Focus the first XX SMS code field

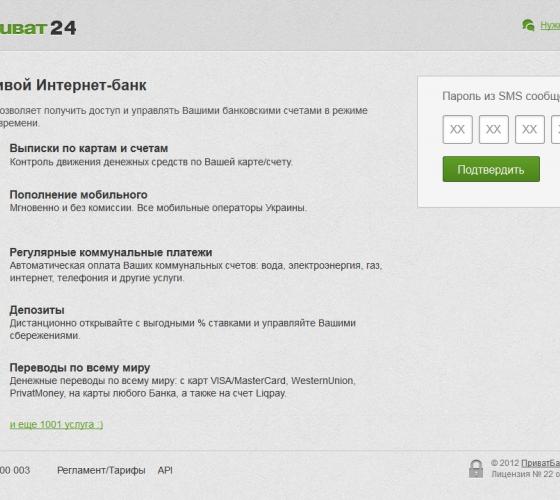click(x=458, y=129)
